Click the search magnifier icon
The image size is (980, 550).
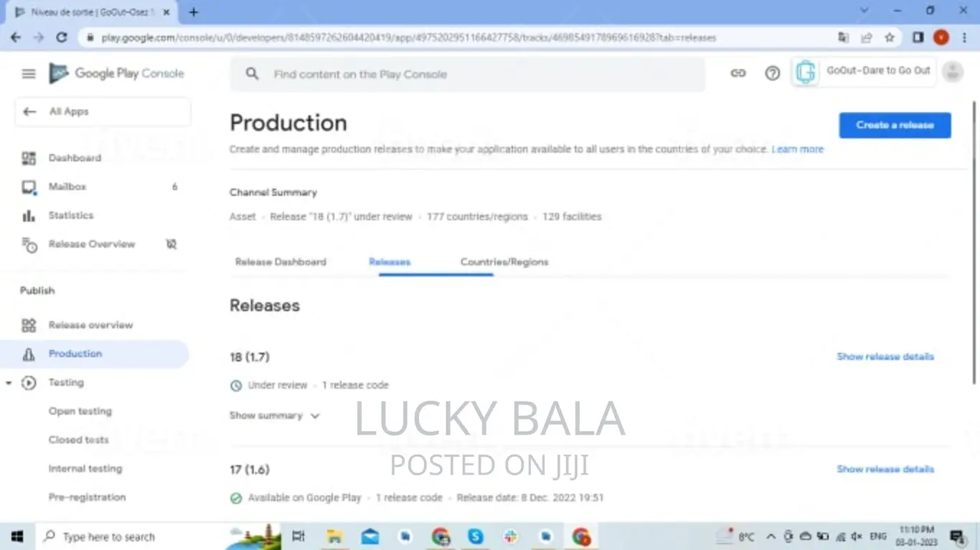252,74
